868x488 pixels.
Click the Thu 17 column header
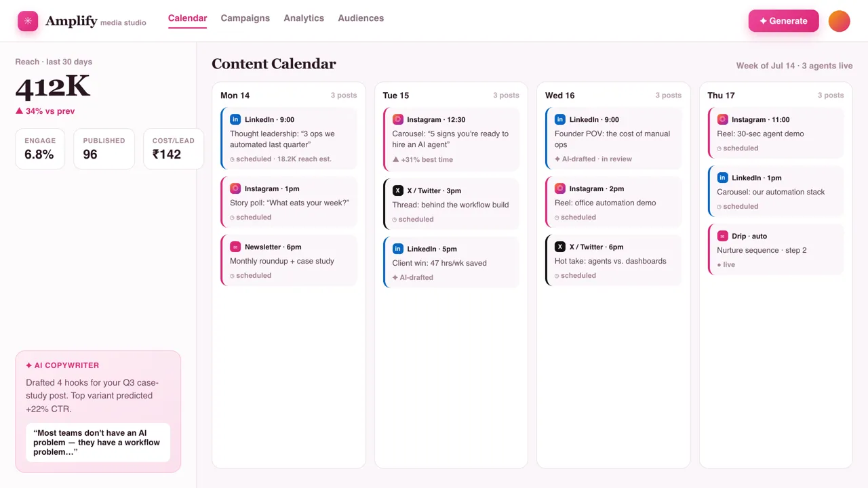[x=721, y=96]
